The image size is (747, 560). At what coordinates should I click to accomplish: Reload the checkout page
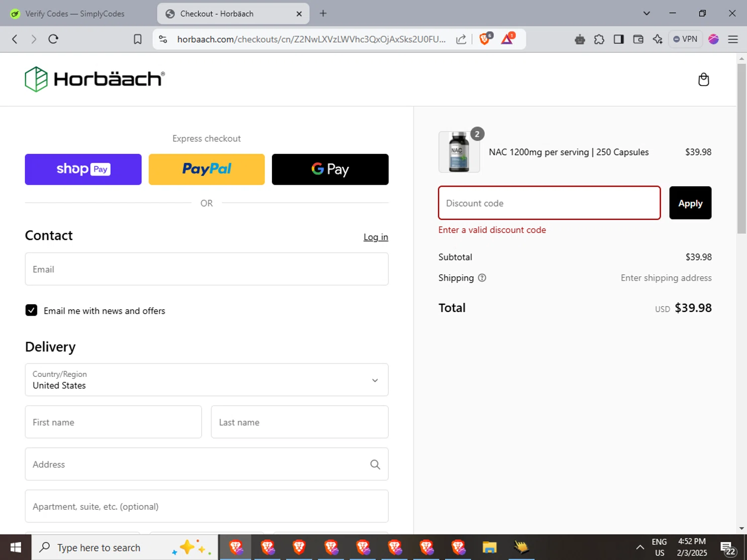tap(53, 39)
